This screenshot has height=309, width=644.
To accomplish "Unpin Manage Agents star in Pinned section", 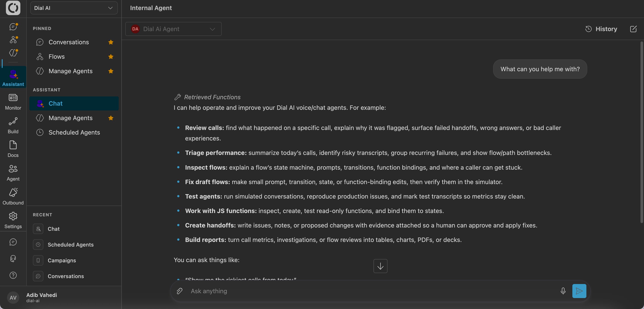I will (111, 71).
